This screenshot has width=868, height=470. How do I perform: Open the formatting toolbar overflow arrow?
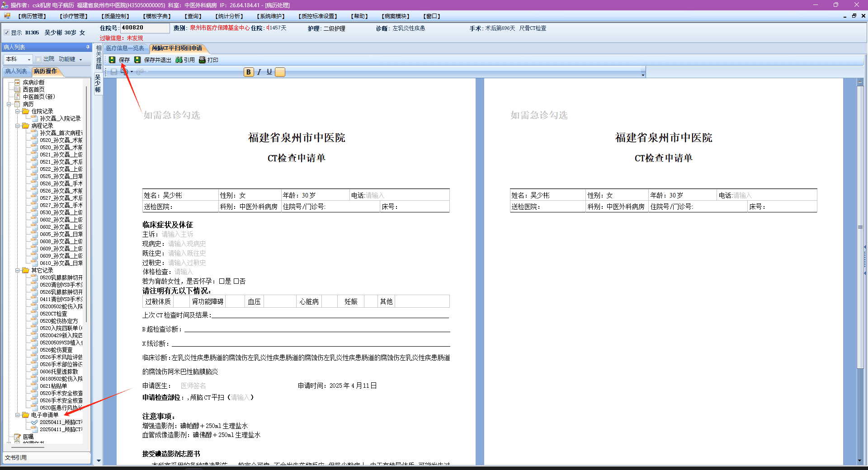[x=643, y=72]
